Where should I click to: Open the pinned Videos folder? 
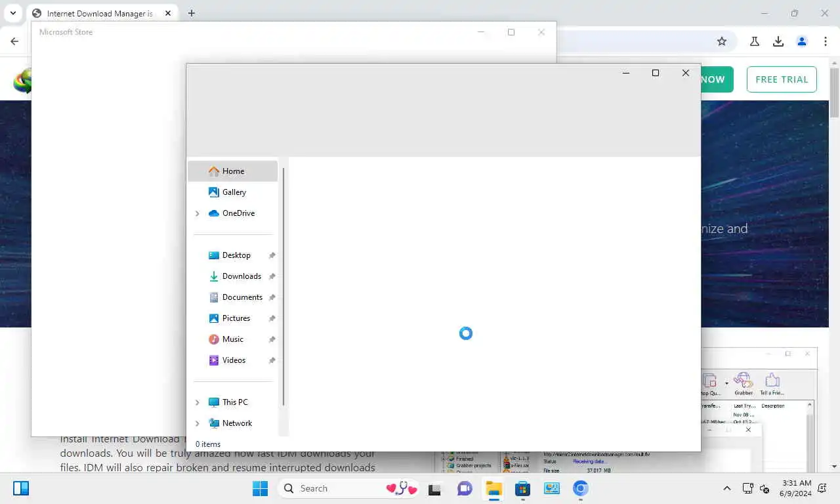coord(232,360)
